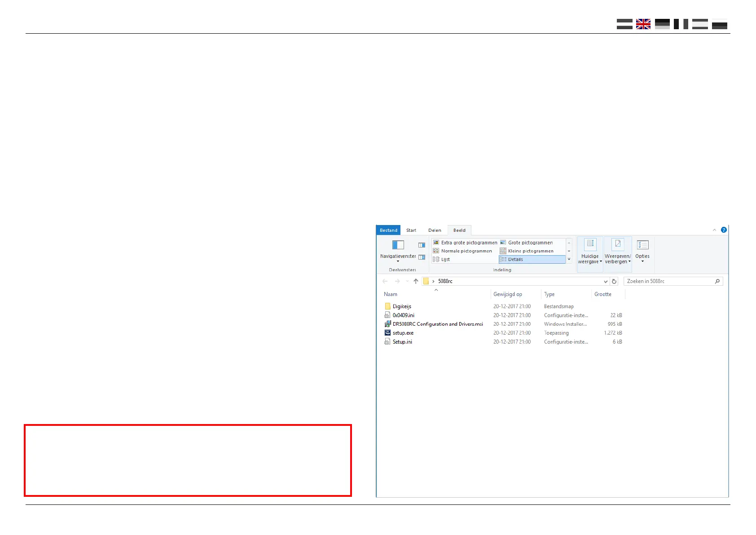This screenshot has width=756, height=535.
Task: Click the Digikeijs folder name
Action: tap(402, 306)
